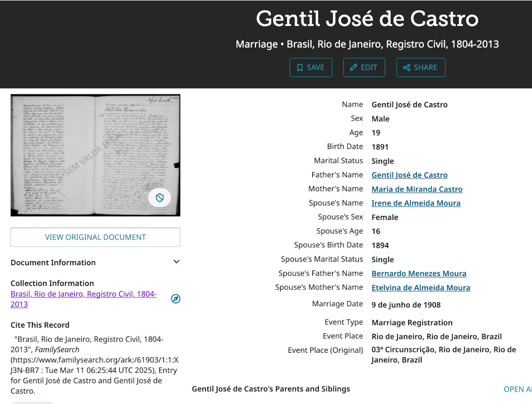The image size is (532, 404).
Task: Open Bernardo Menezes Moura link
Action: (x=419, y=273)
